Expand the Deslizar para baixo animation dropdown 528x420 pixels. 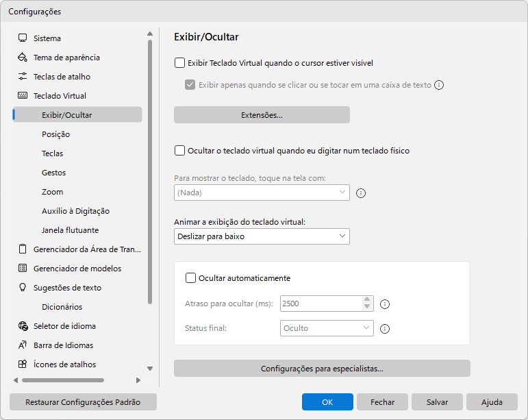(x=262, y=236)
